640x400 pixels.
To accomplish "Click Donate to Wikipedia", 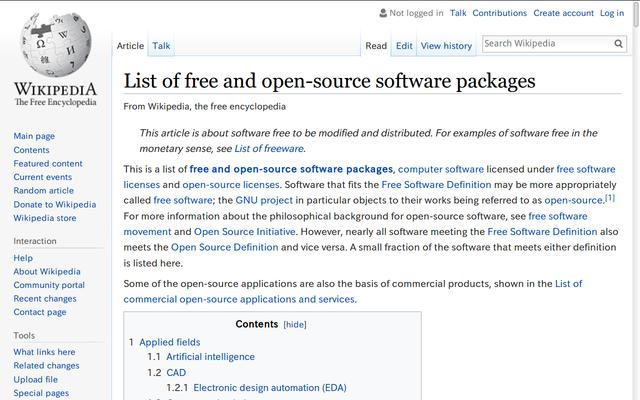I will tap(55, 204).
